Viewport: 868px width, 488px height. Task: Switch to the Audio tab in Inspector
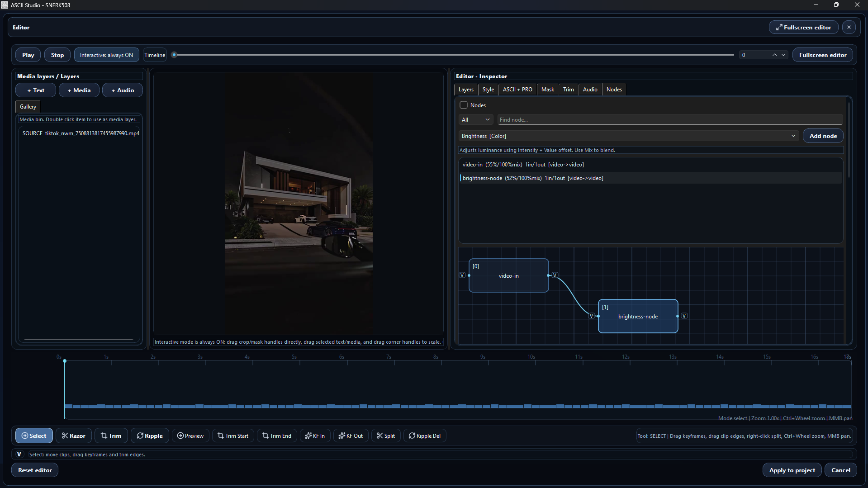(590, 89)
